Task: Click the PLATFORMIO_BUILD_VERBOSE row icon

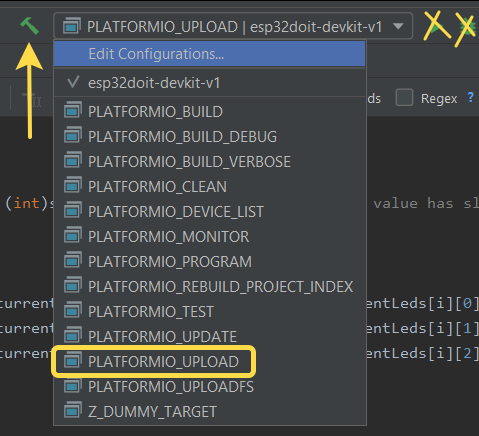Action: pos(73,160)
